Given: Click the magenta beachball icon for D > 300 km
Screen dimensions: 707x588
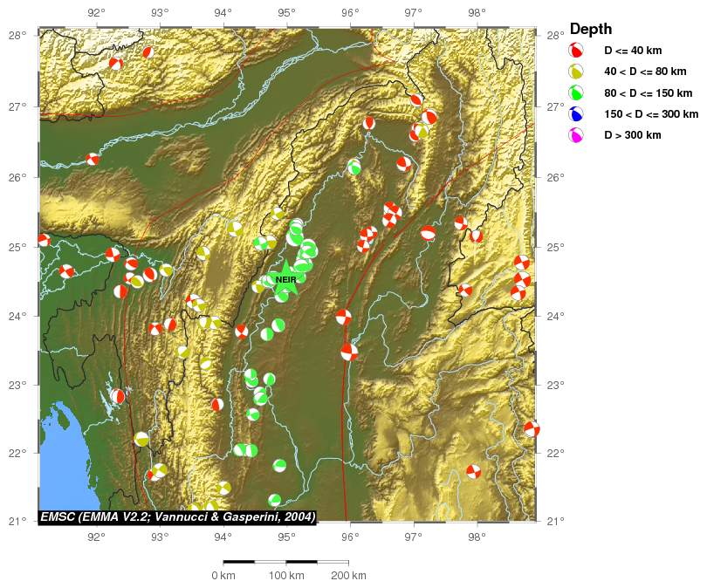Looking at the screenshot, I should 576,134.
